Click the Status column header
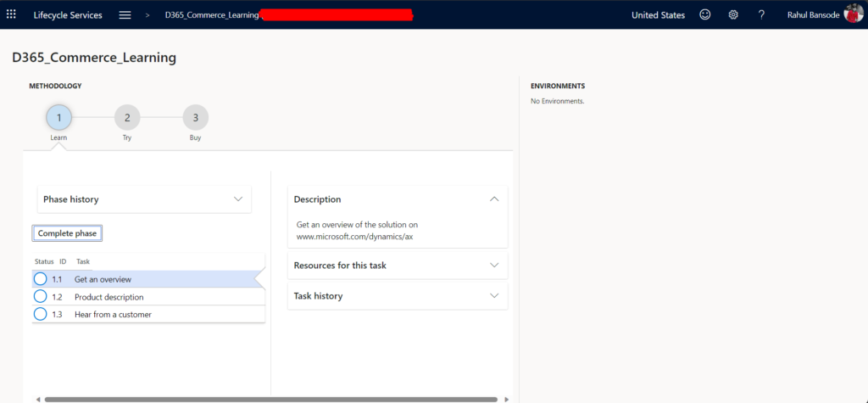This screenshot has height=403, width=868. tap(44, 261)
